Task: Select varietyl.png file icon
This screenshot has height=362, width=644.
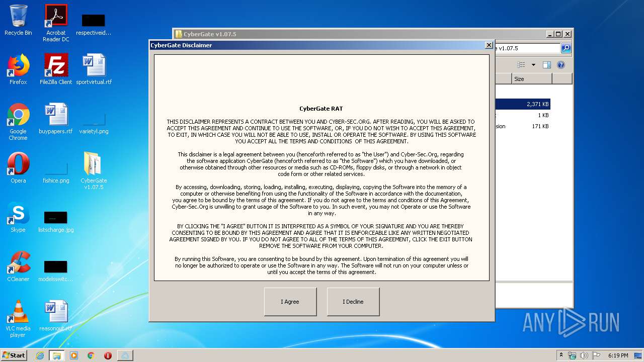Action: click(x=94, y=122)
